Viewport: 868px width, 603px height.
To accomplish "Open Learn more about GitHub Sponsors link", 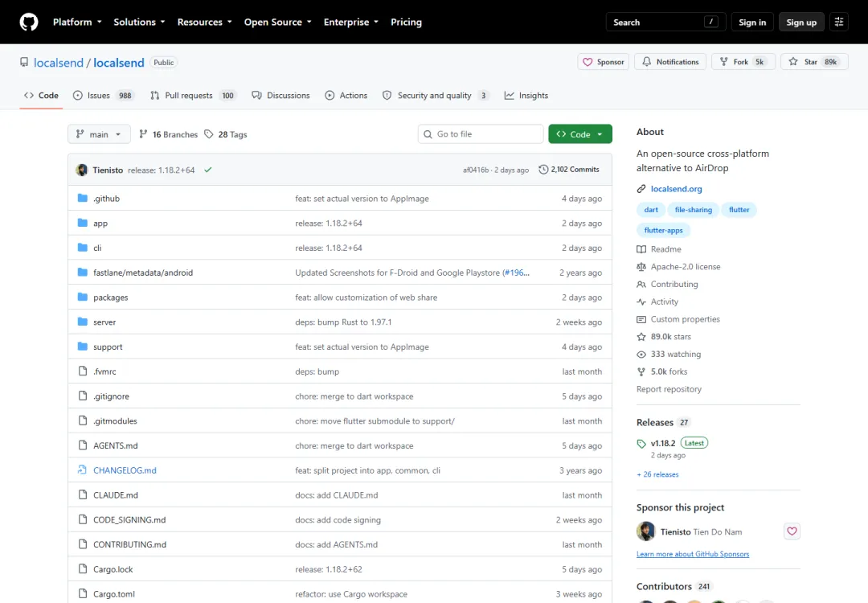I will (x=693, y=554).
